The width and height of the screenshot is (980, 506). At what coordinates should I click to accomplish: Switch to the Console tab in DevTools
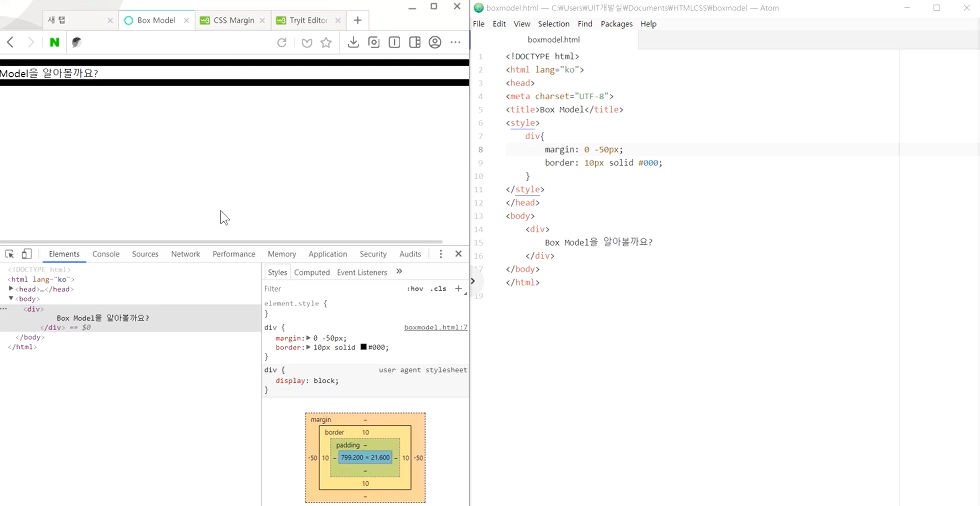point(106,254)
